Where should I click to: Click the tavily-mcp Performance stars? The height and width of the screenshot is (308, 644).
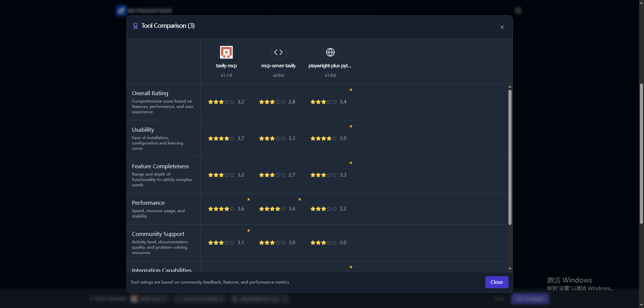tap(221, 209)
